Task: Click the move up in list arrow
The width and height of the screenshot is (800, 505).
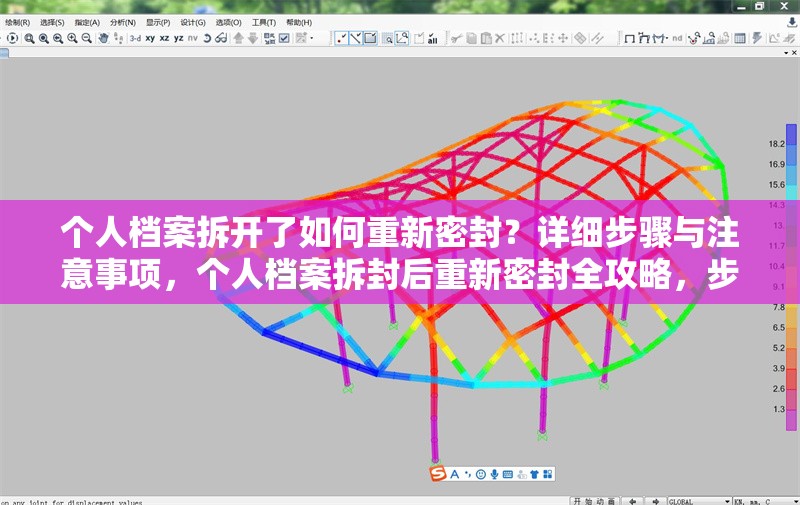Action: tap(238, 38)
